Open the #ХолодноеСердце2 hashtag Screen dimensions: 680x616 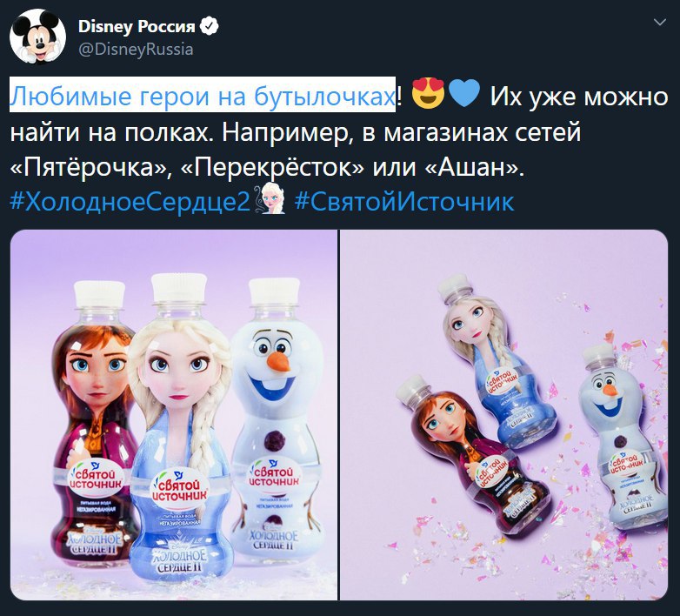130,201
